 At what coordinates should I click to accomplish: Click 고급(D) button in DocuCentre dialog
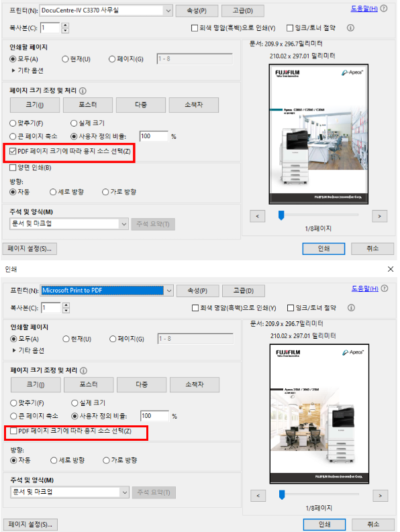[x=242, y=11]
